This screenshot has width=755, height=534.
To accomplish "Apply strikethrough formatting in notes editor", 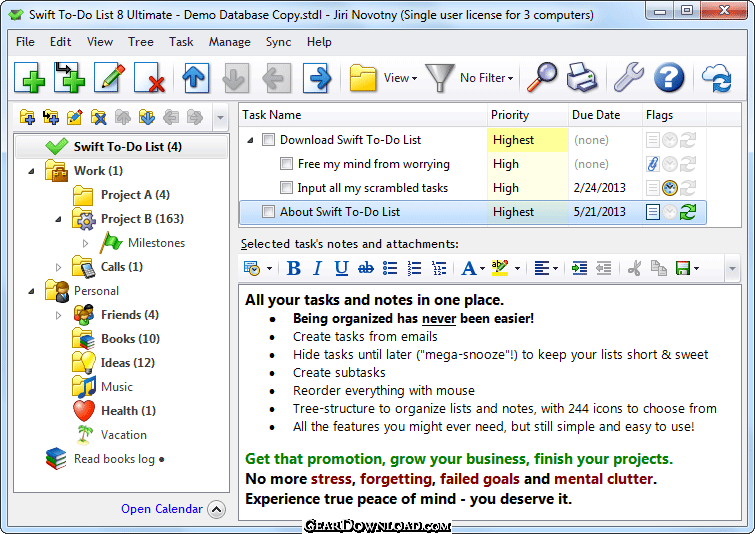I will pyautogui.click(x=366, y=268).
